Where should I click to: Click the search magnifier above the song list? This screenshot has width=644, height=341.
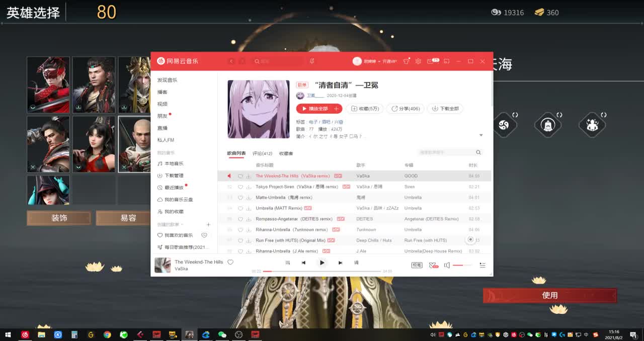click(x=478, y=152)
